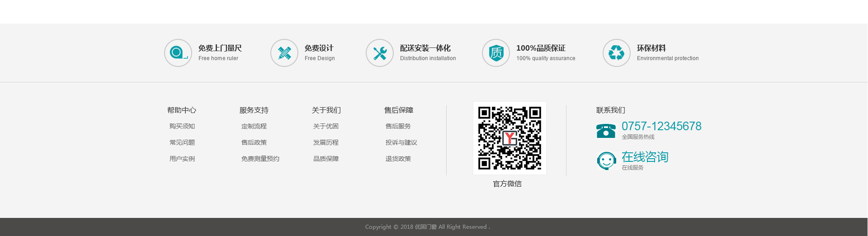Viewport: 868px width, 236px height.
Task: Open the 定制流程 link
Action: [x=254, y=126]
